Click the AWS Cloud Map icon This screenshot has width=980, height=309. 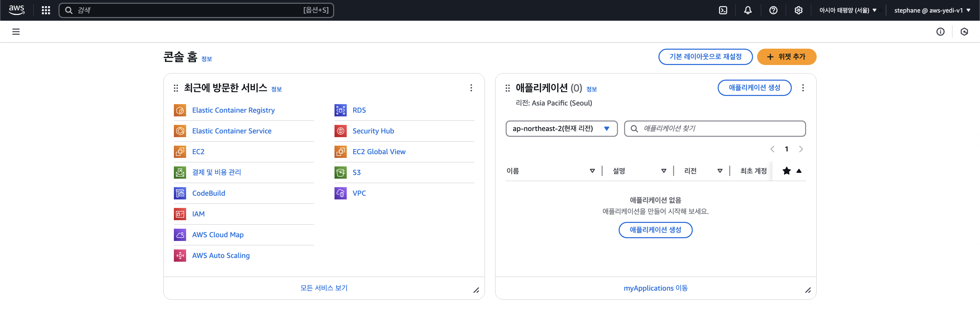180,235
